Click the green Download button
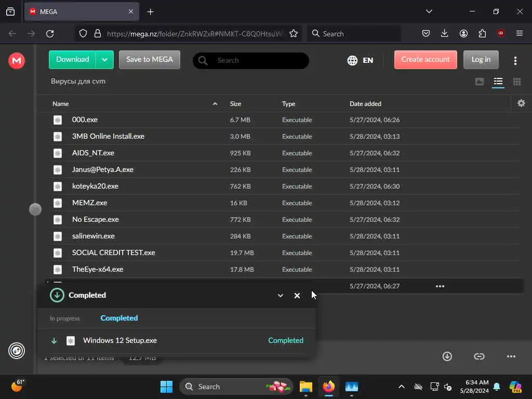 coord(72,60)
